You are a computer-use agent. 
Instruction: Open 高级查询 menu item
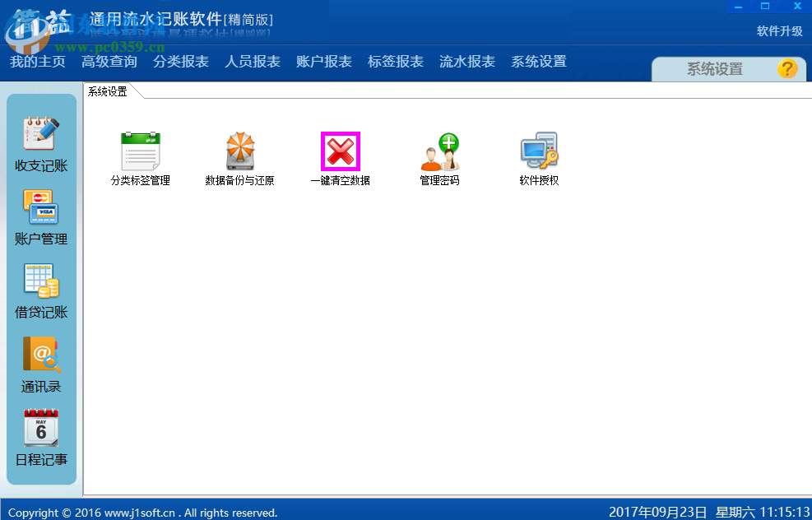(109, 62)
